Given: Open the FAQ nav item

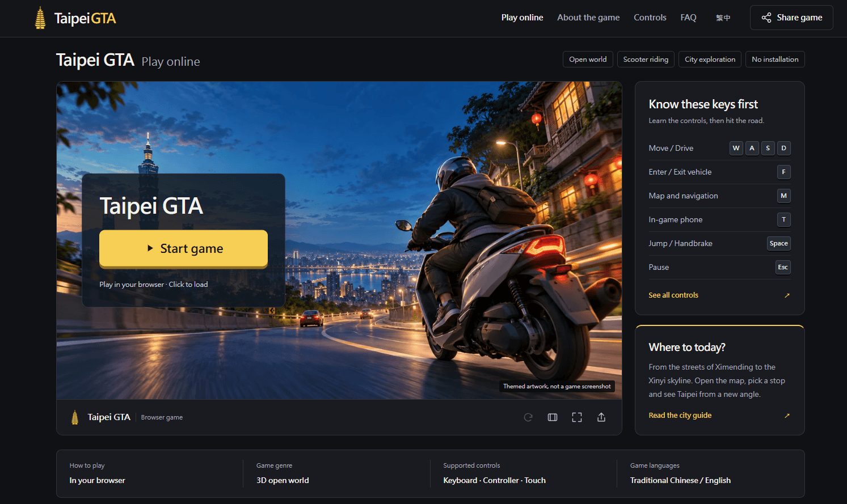Looking at the screenshot, I should (x=688, y=18).
